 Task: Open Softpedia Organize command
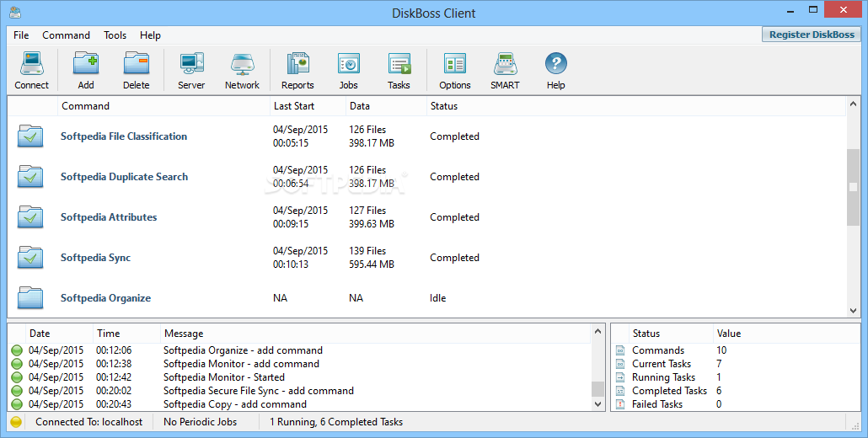coord(105,297)
